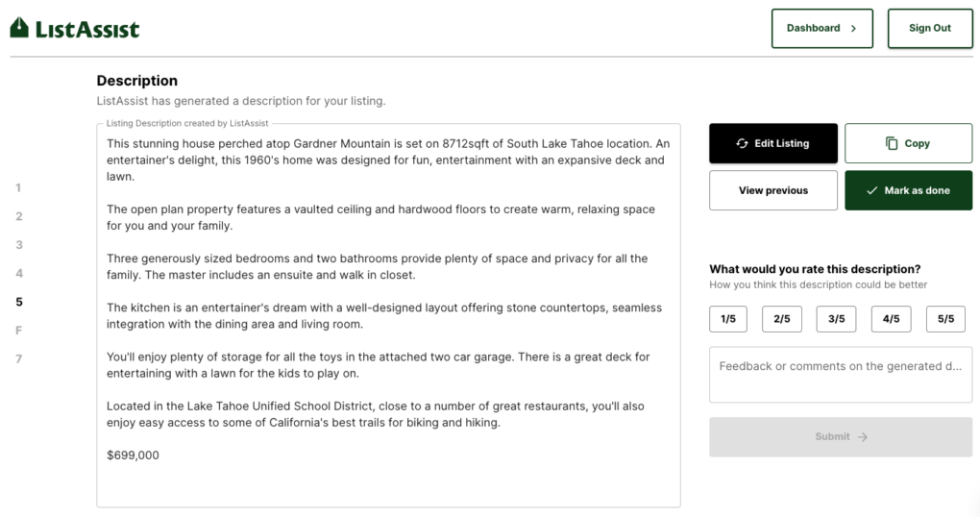Click the View previous button

click(x=773, y=190)
